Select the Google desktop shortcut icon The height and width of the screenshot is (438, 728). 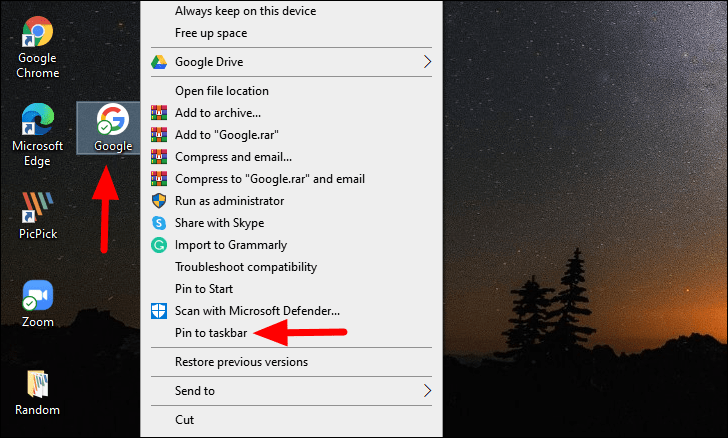[x=113, y=128]
